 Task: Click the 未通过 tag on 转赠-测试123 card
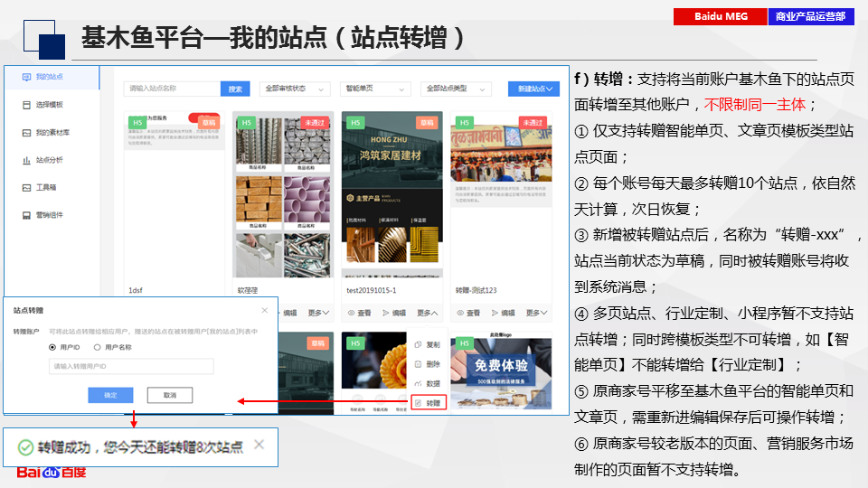click(533, 122)
